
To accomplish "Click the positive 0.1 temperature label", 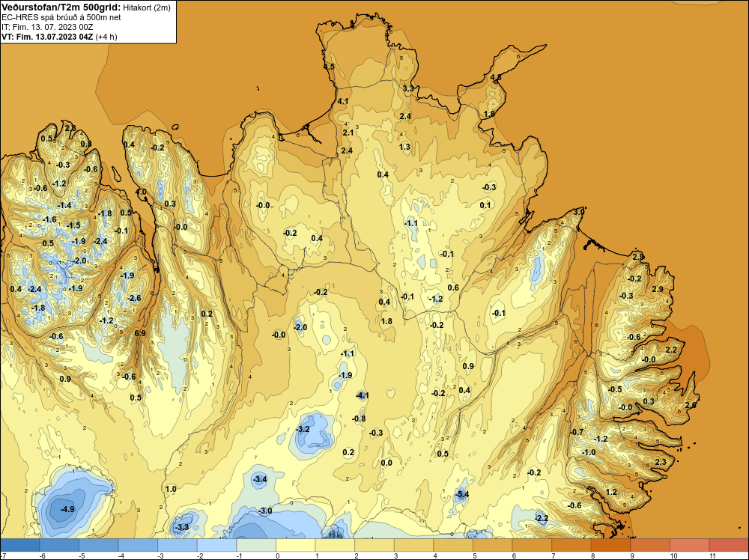I will 485,205.
